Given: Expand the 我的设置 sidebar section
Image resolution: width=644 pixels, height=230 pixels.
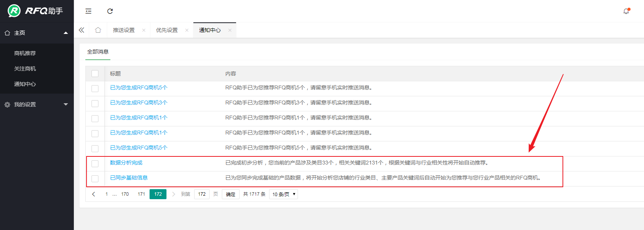Looking at the screenshot, I should coord(37,104).
